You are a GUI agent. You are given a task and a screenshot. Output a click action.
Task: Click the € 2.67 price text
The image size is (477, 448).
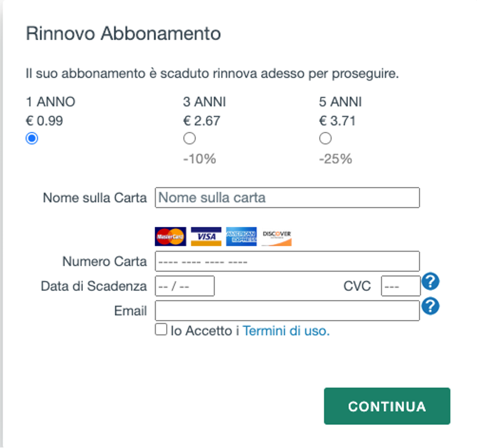203,120
